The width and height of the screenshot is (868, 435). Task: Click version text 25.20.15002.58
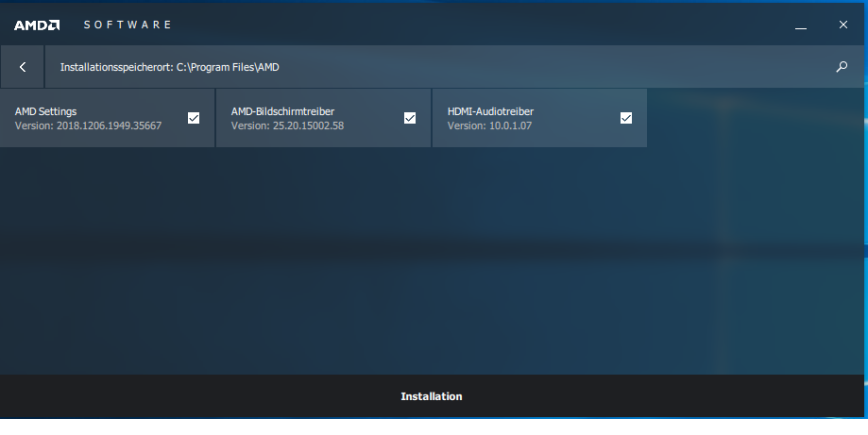tap(308, 125)
